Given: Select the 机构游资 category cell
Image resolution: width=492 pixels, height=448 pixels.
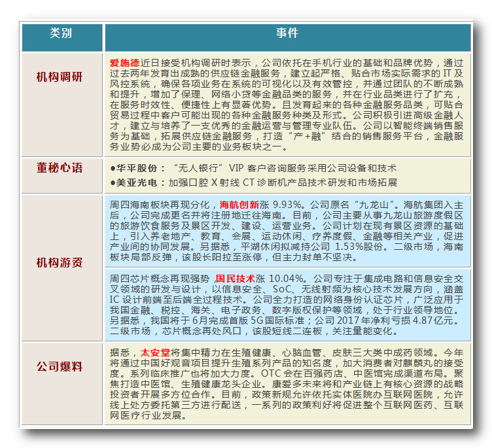Looking at the screenshot, I should [x=60, y=263].
